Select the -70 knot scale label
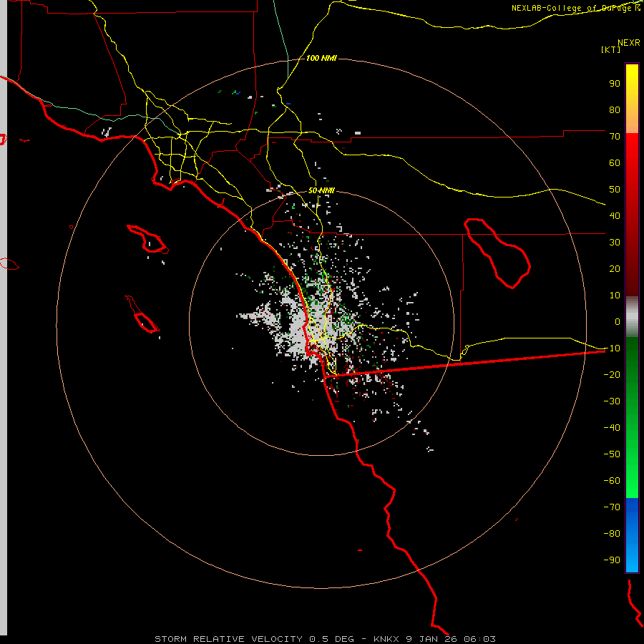This screenshot has height=644, width=644. click(x=612, y=507)
